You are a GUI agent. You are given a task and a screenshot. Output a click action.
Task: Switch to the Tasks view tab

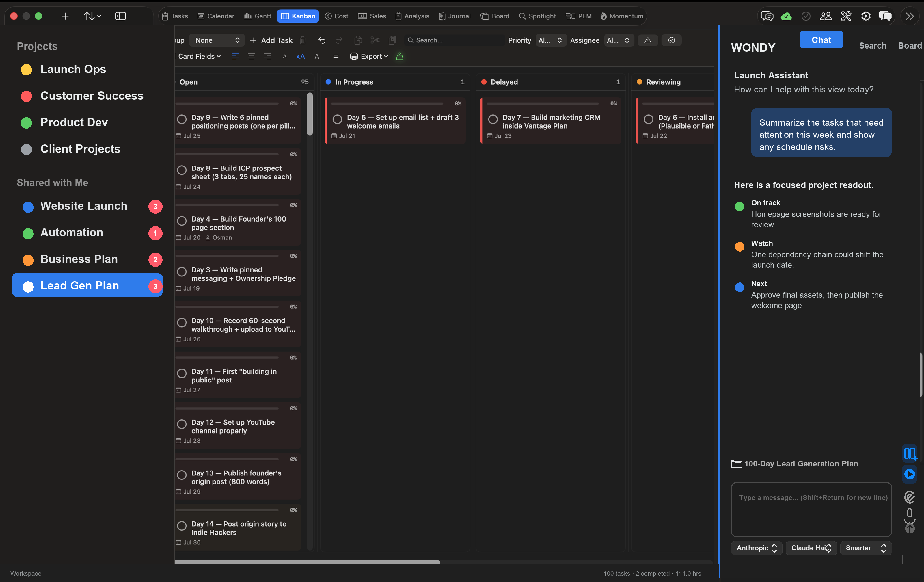tap(175, 16)
